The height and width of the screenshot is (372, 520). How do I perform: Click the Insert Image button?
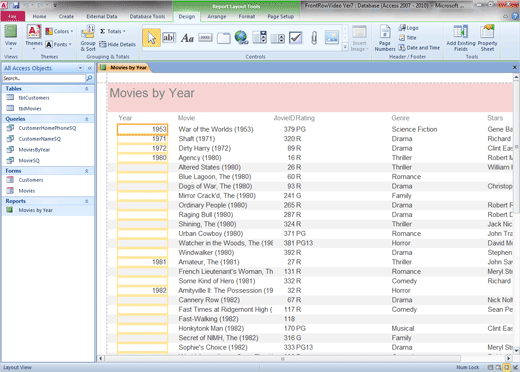pyautogui.click(x=359, y=38)
